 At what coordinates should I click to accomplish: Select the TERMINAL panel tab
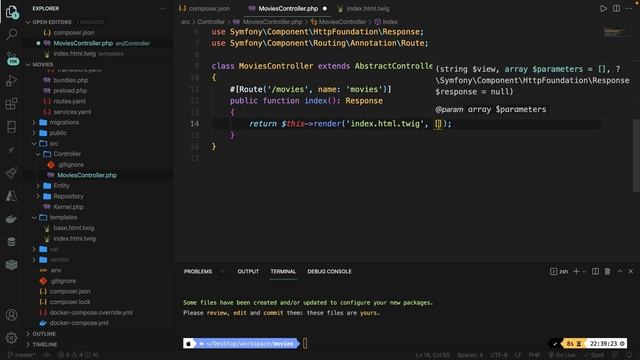point(283,271)
